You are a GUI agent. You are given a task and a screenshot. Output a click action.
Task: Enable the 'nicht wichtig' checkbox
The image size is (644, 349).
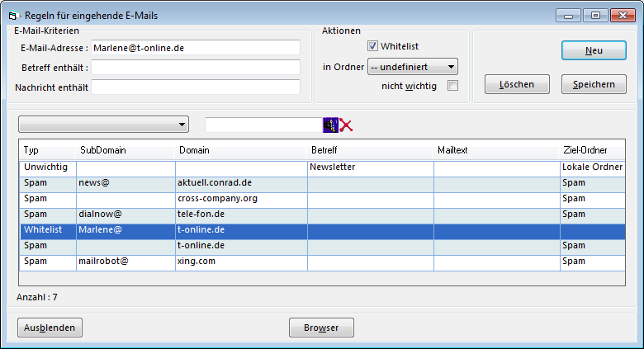point(452,86)
